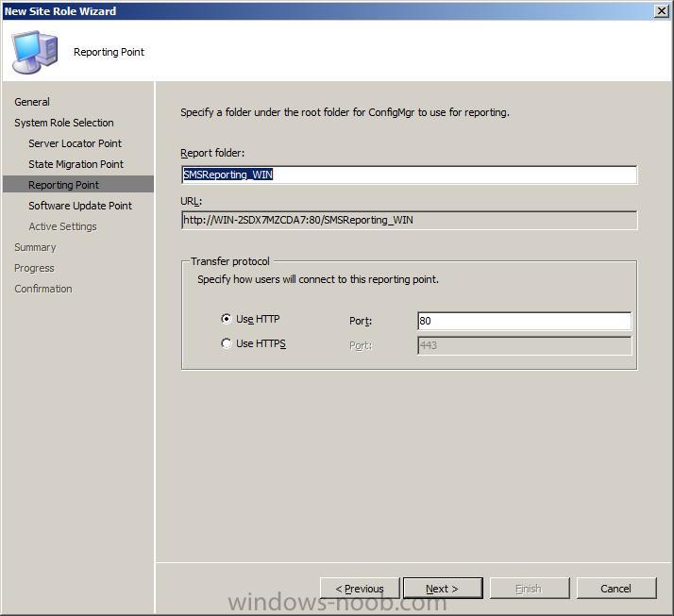Viewport: 674px width, 616px height.
Task: Close the New Site Role Wizard window
Action: [661, 10]
